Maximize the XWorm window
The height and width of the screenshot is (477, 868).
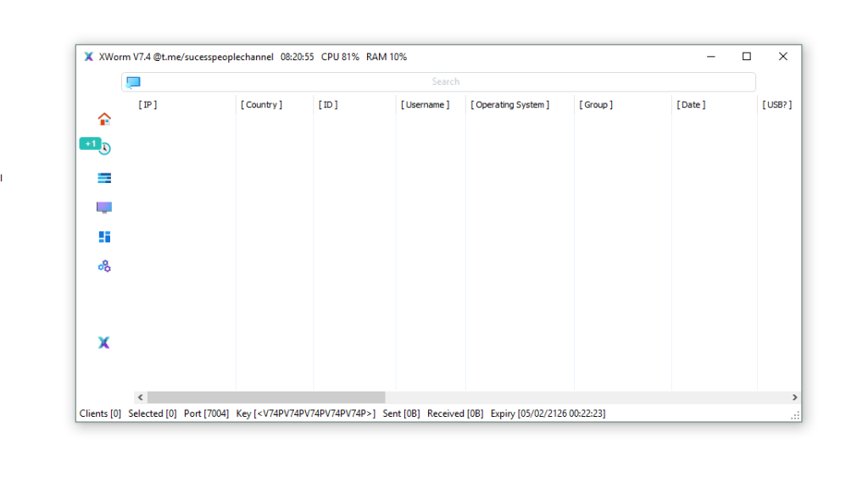pos(747,57)
